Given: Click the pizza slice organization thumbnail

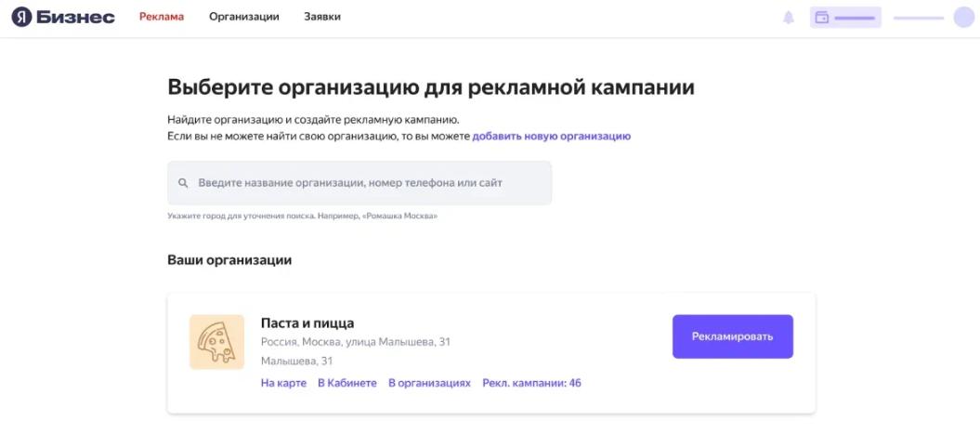Looking at the screenshot, I should point(216,342).
